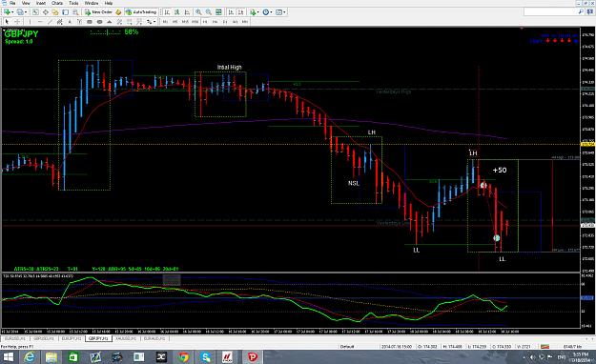Viewport: 596px width, 364px height.
Task: Select the Crosshair tool
Action: pyautogui.click(x=17, y=22)
